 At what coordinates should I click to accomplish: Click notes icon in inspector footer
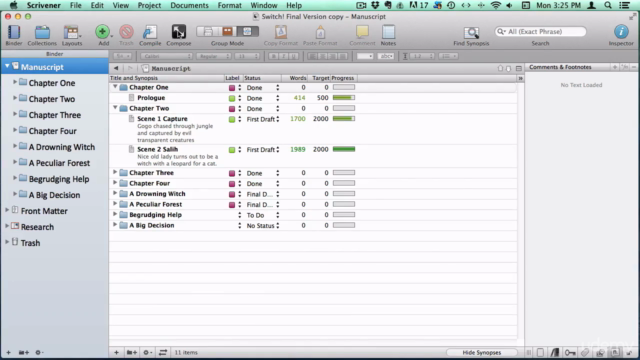coord(540,352)
